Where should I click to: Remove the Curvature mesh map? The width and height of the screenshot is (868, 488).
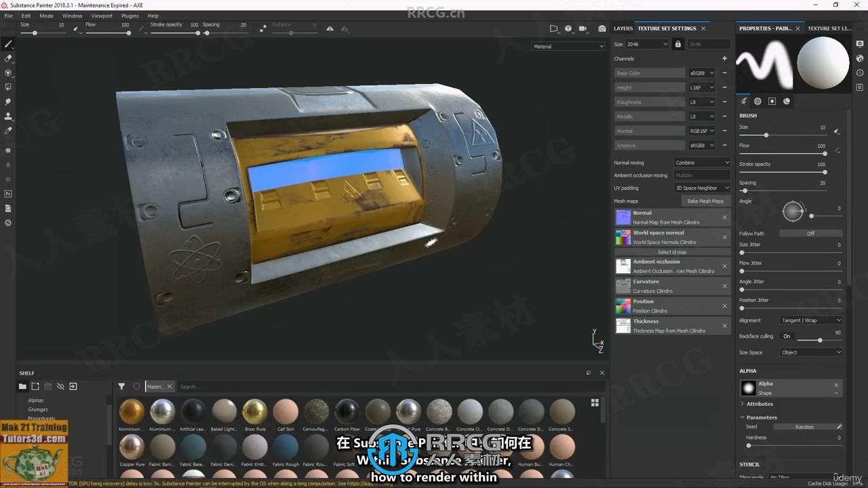coord(724,286)
